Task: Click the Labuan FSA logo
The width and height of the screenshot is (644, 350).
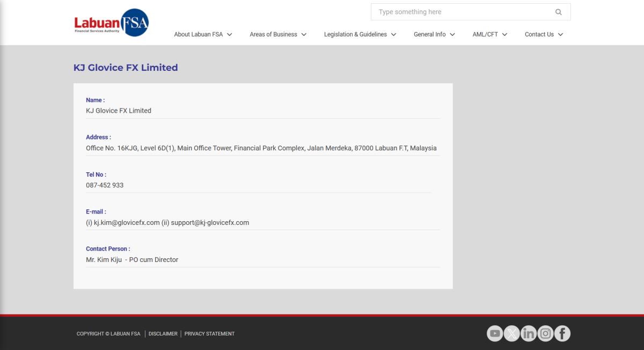Action: coord(112,23)
